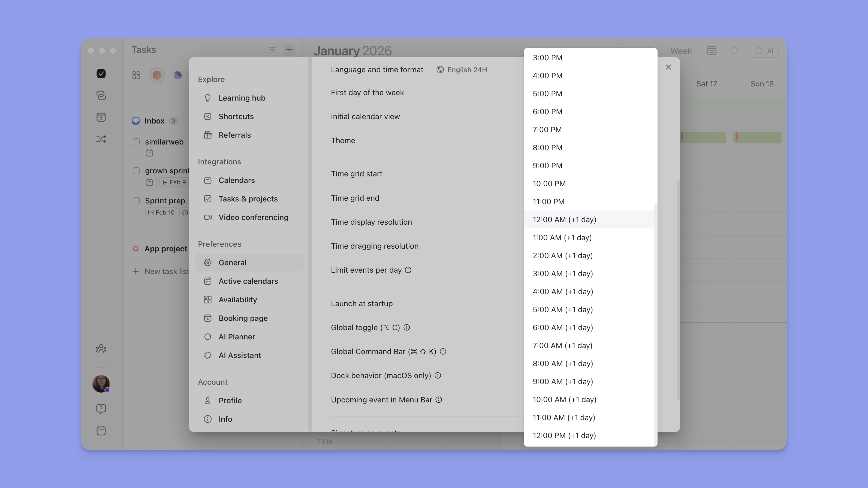Open the calendar panel icon in top toolbar
The width and height of the screenshot is (868, 488).
pos(712,50)
